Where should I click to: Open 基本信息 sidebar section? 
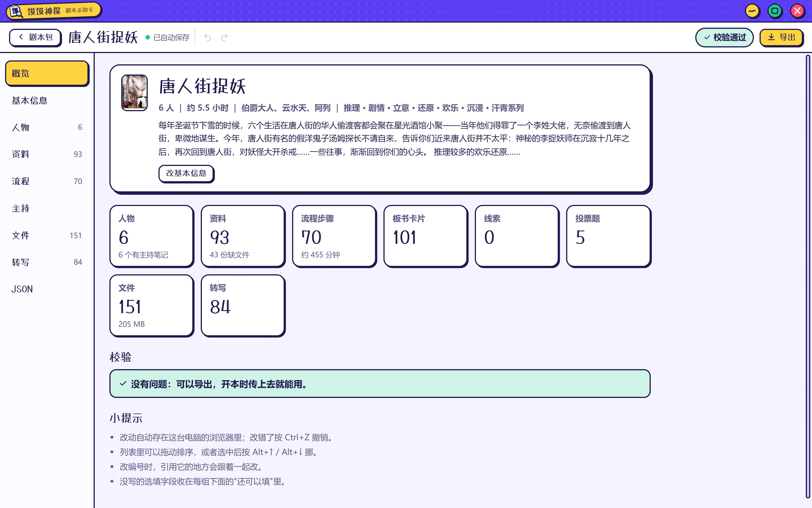point(47,100)
